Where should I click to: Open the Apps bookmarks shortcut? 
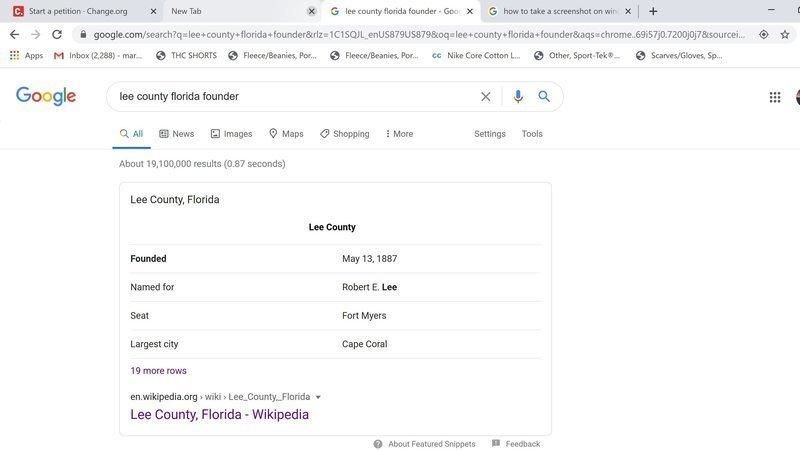click(x=26, y=56)
